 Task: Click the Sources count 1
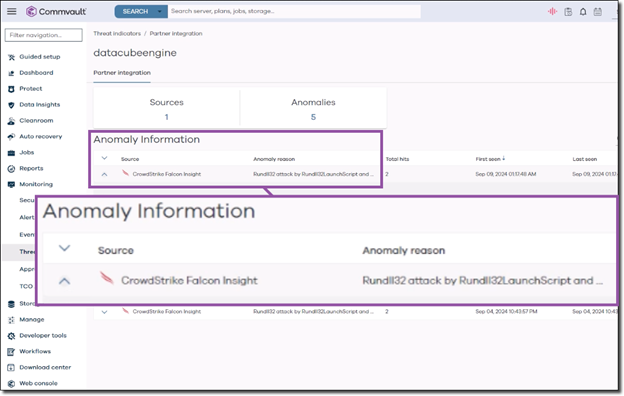coord(167,117)
